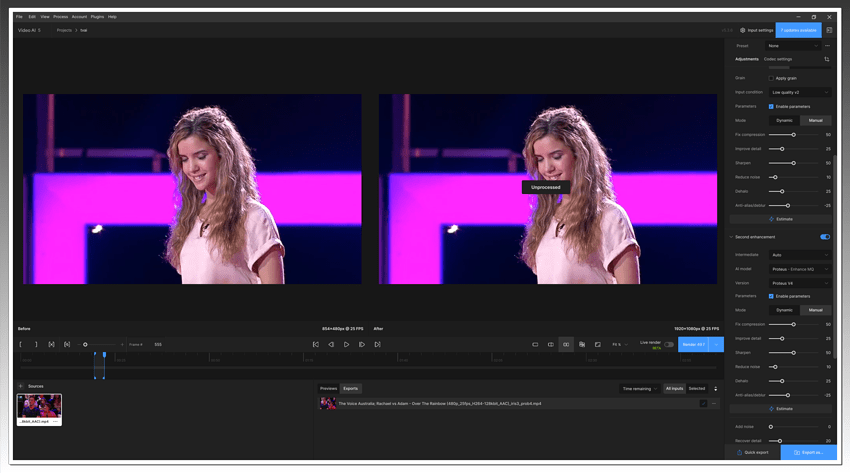Click trim-to-selection bracket icon with X
The height and width of the screenshot is (473, 850).
[x=51, y=345]
